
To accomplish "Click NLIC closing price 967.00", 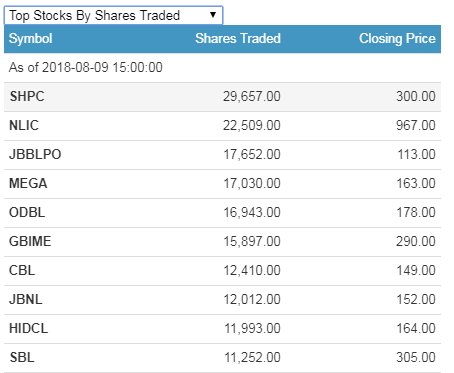I will [x=416, y=126].
